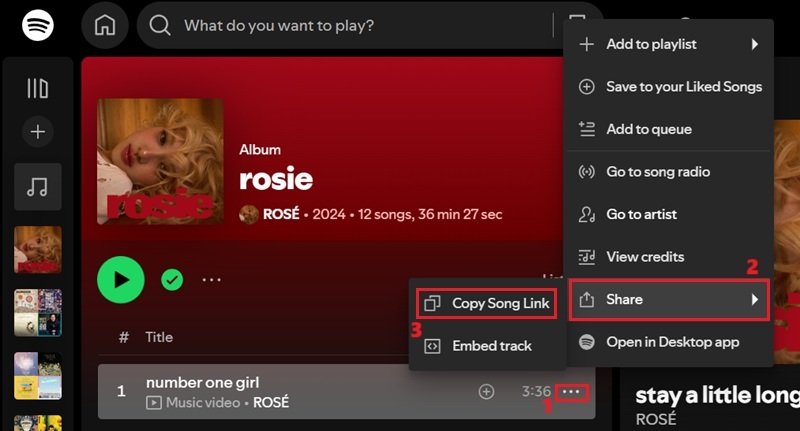The image size is (800, 431).
Task: Click ROSÉ artist avatar next to album info
Action: [249, 214]
